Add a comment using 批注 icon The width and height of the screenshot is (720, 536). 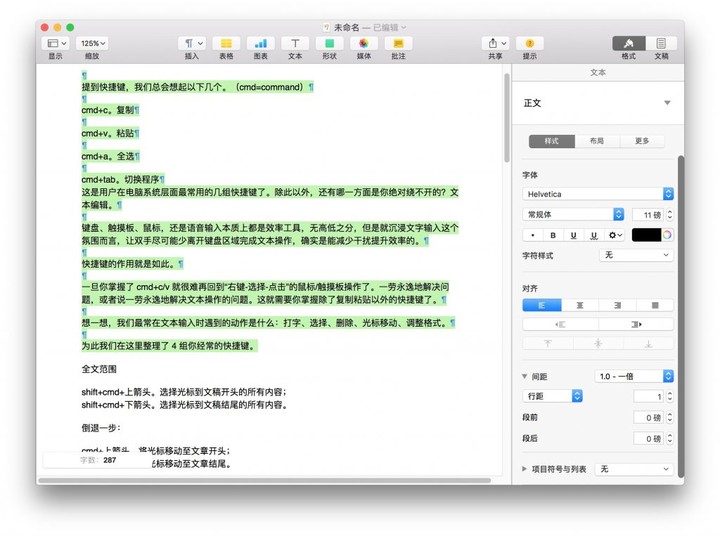click(x=398, y=43)
